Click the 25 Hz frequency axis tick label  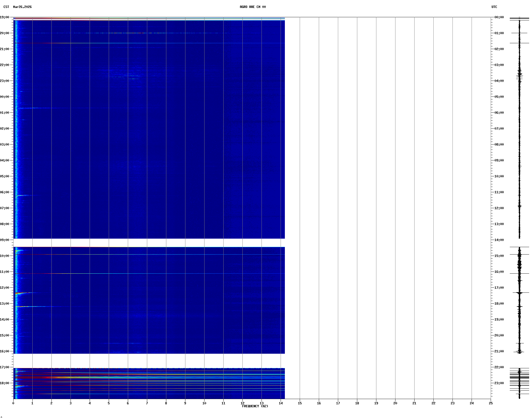[490, 403]
